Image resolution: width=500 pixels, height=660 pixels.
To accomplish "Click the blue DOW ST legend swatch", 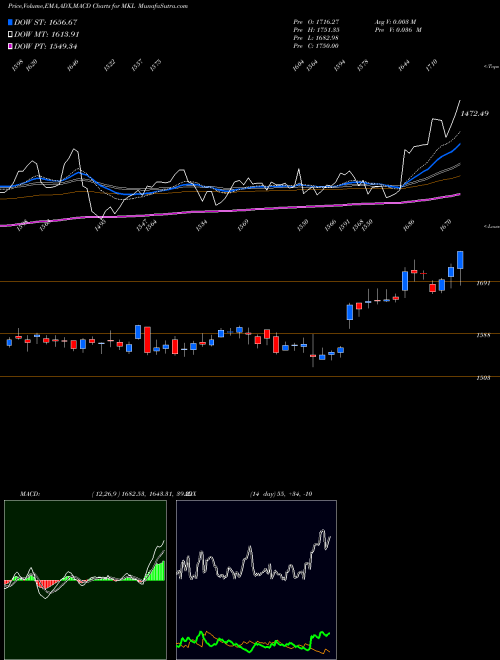I will click(x=11, y=22).
